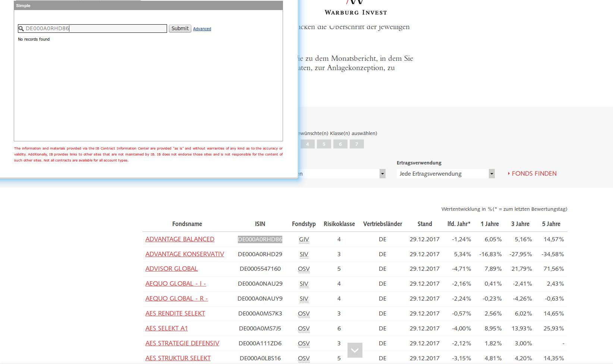Click the No records found message
613x364 pixels.
coord(34,39)
